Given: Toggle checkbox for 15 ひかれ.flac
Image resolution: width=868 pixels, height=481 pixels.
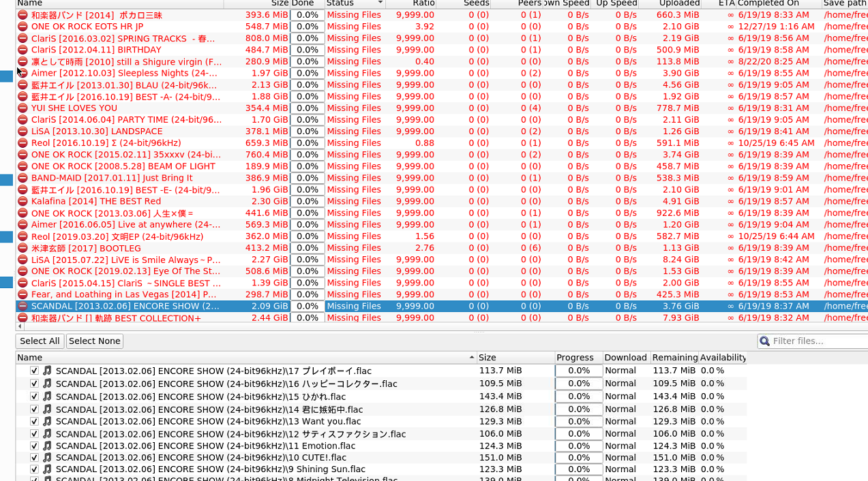Looking at the screenshot, I should click(x=34, y=396).
